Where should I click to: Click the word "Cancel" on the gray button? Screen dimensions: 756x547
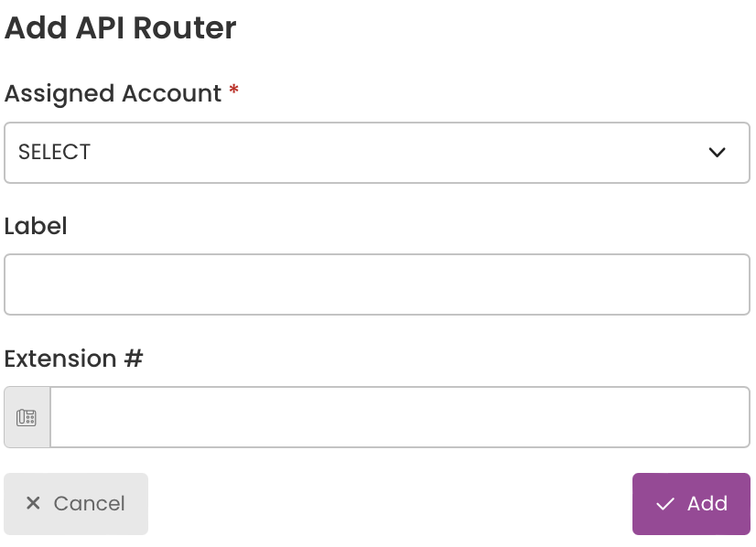pyautogui.click(x=89, y=504)
